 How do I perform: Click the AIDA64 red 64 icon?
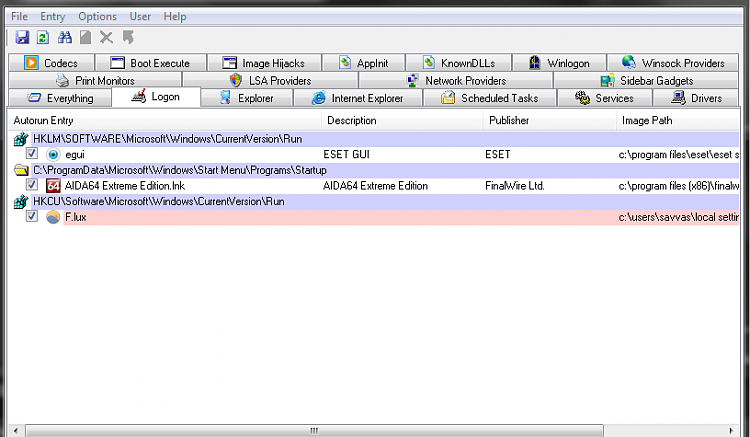click(53, 186)
